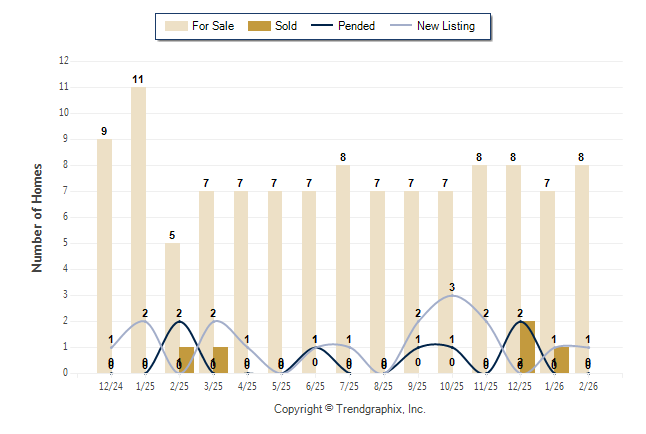Click the Sold legend color swatch

(258, 26)
